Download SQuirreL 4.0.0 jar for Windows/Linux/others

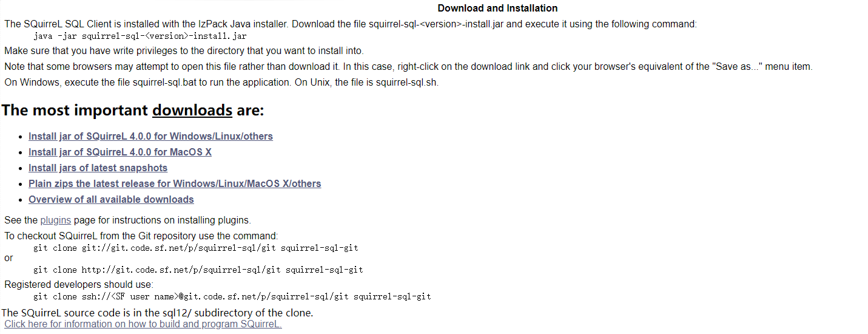(150, 137)
